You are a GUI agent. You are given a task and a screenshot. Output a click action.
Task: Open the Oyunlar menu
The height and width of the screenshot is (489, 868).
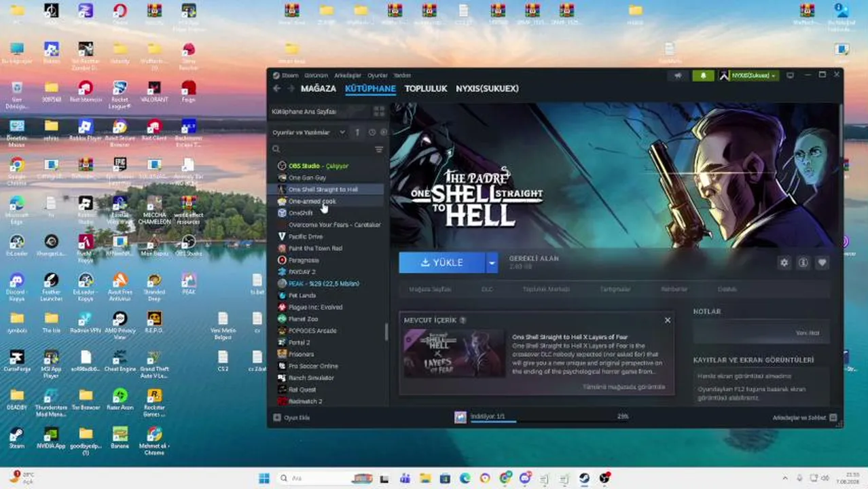coord(378,75)
